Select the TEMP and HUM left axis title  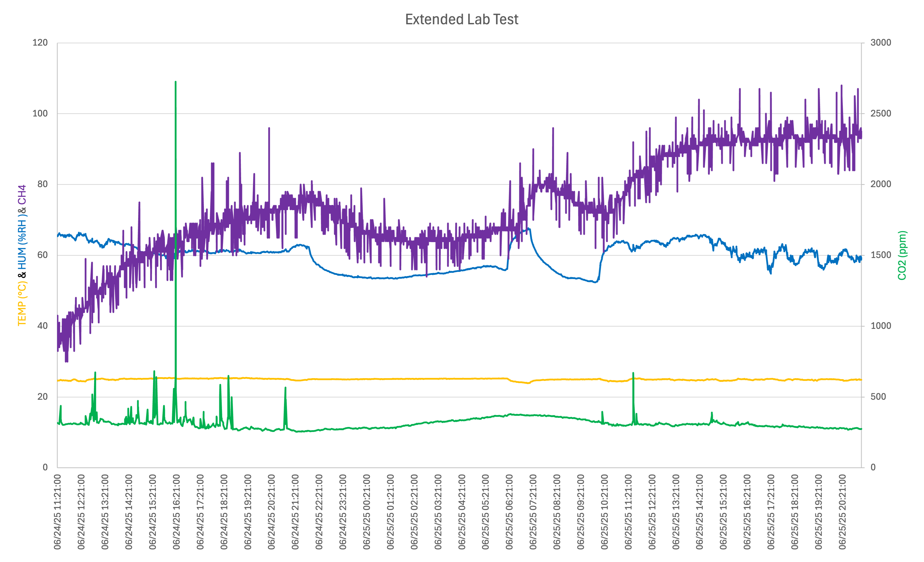click(22, 255)
